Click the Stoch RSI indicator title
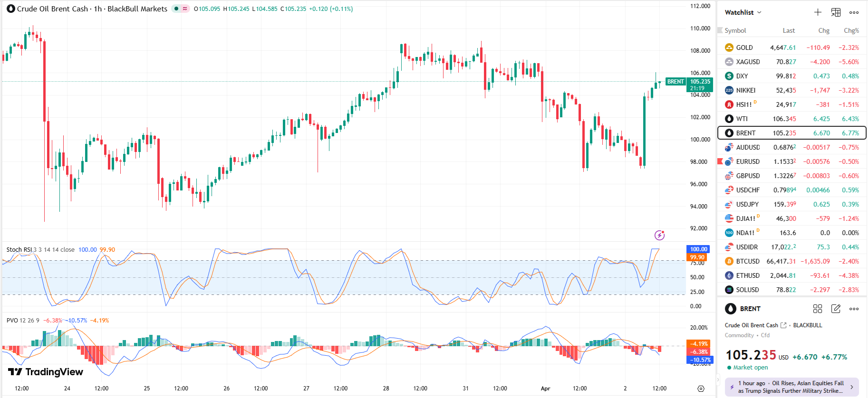The width and height of the screenshot is (868, 398). click(x=19, y=250)
